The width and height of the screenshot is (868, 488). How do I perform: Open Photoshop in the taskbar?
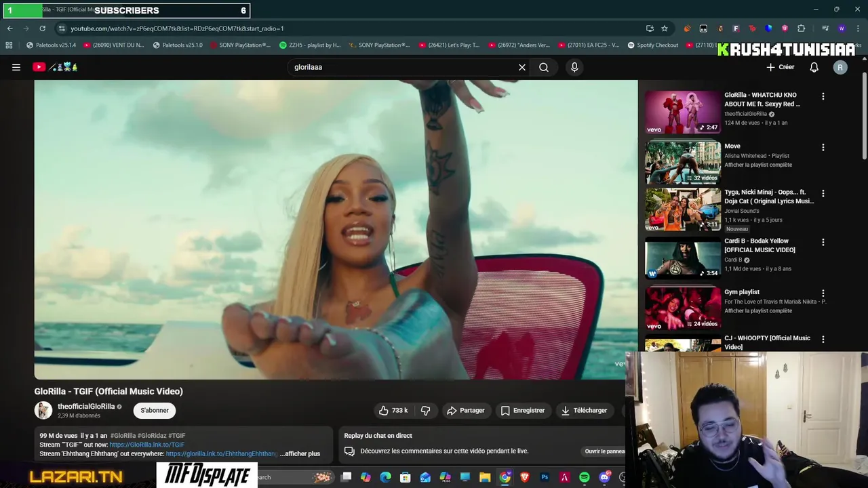(545, 477)
